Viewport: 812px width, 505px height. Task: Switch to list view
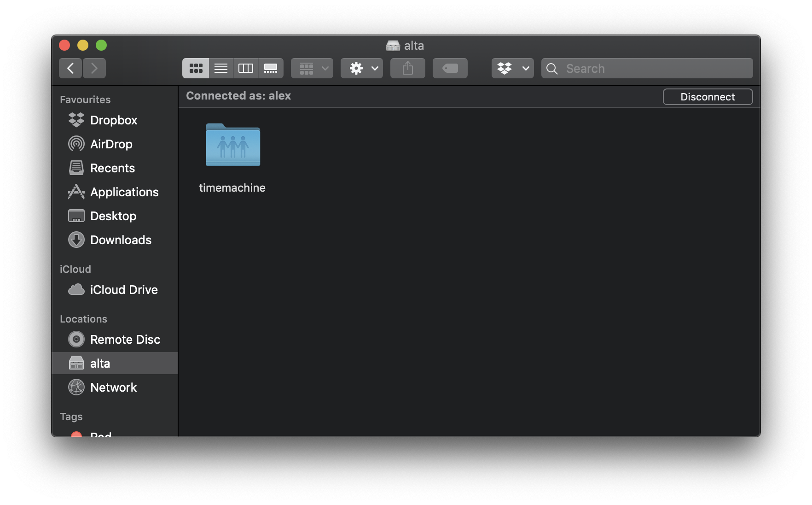220,68
